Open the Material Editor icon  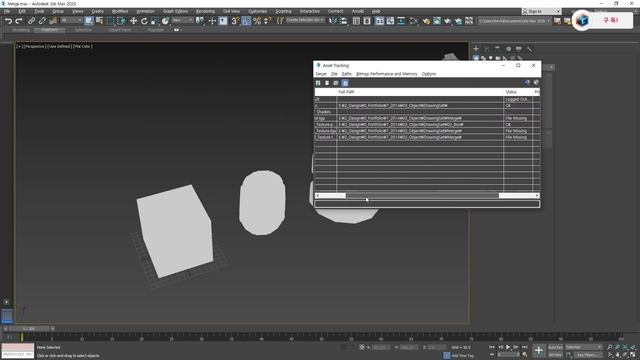(413, 21)
